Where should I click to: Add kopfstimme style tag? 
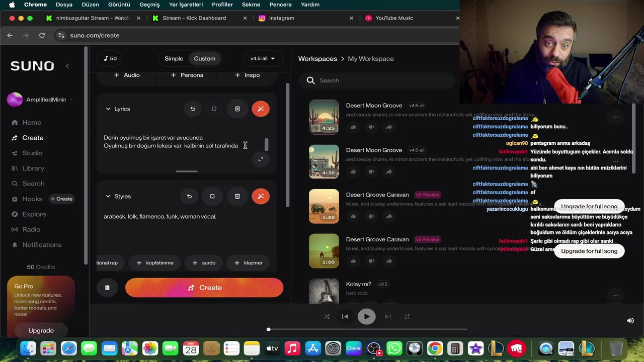[155, 262]
